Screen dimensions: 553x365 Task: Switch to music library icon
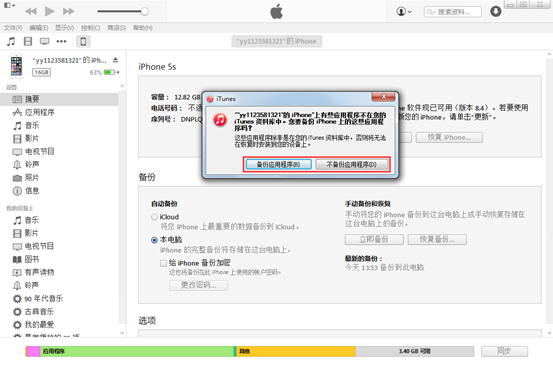(11, 42)
